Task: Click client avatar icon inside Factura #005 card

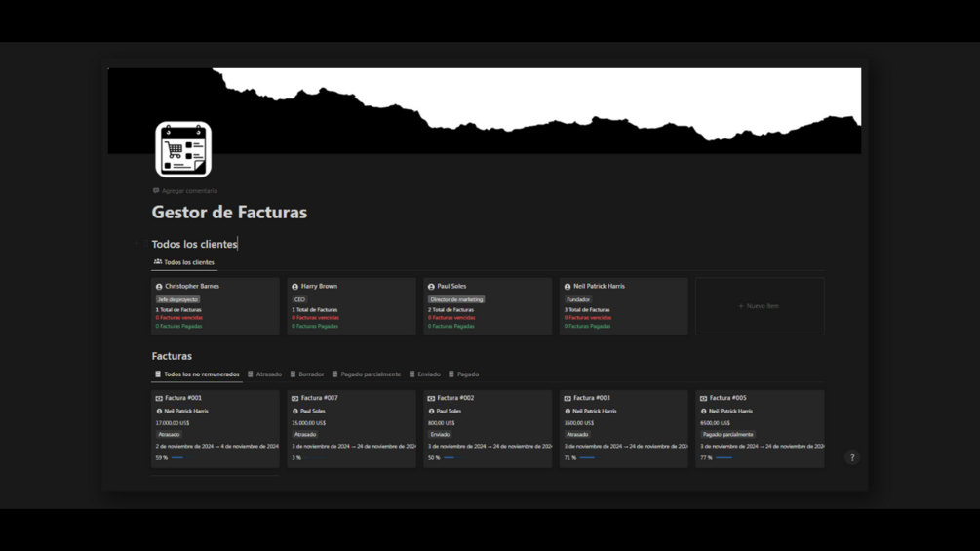Action: pyautogui.click(x=704, y=412)
